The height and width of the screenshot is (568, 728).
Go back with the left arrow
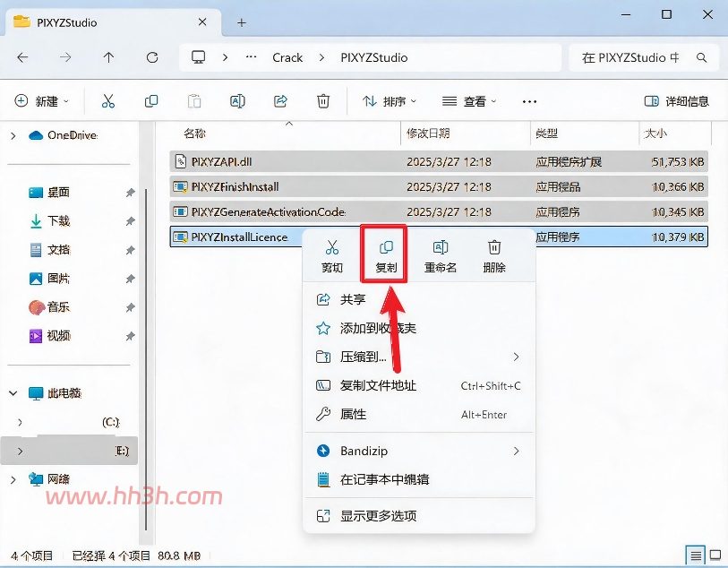(x=22, y=57)
